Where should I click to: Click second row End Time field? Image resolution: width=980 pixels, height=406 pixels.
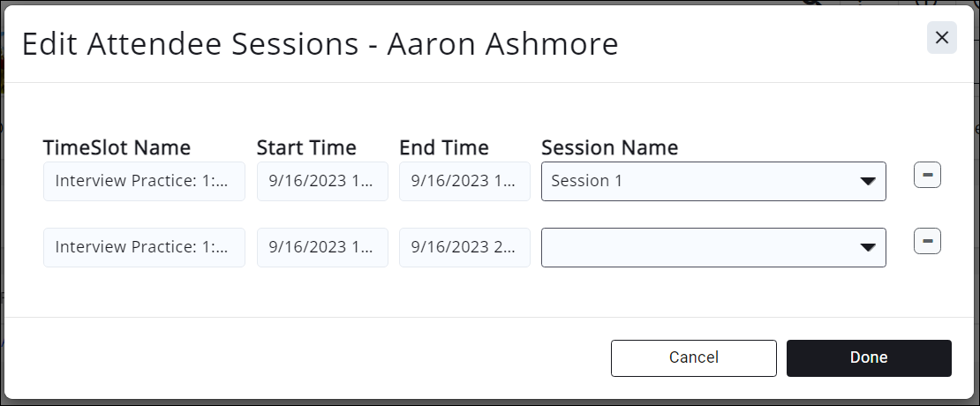(464, 248)
